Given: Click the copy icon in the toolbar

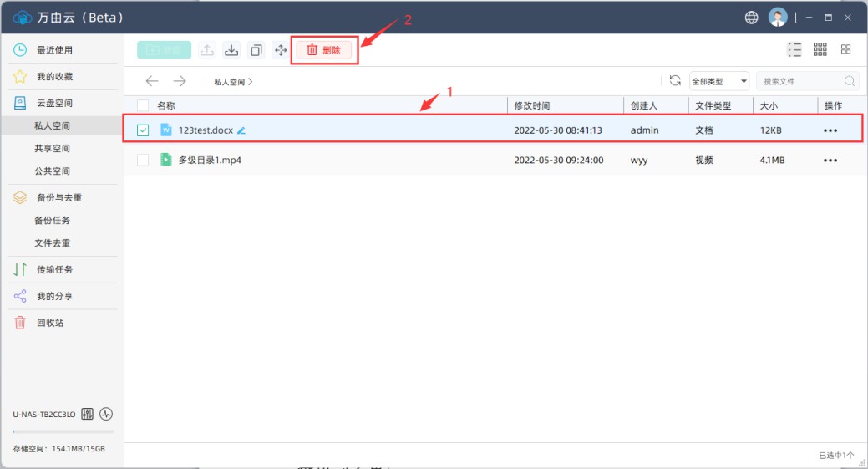Looking at the screenshot, I should point(256,50).
